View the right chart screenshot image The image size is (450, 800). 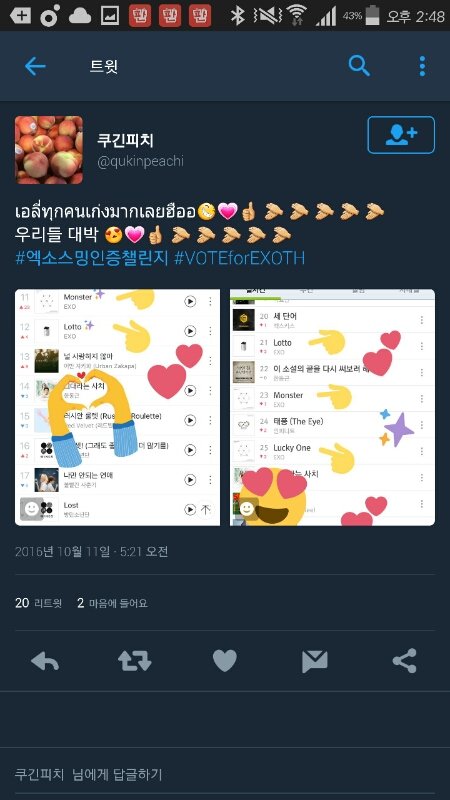click(x=333, y=407)
